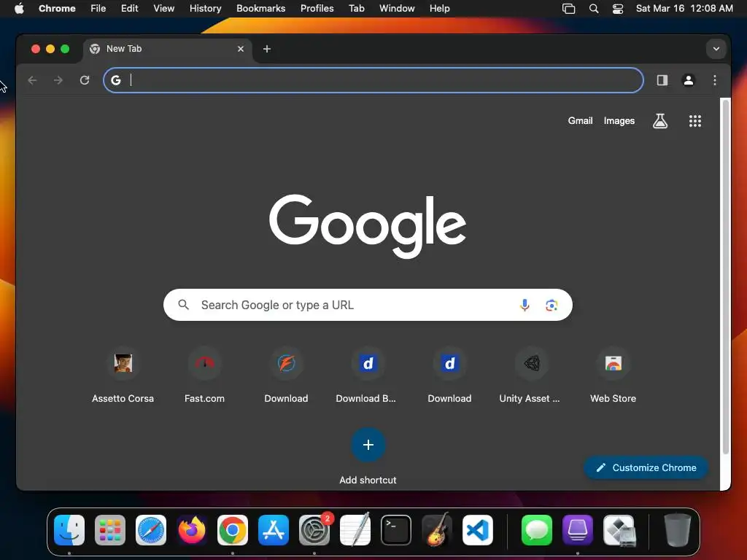Click the forward navigation arrow
The image size is (747, 560).
58,80
